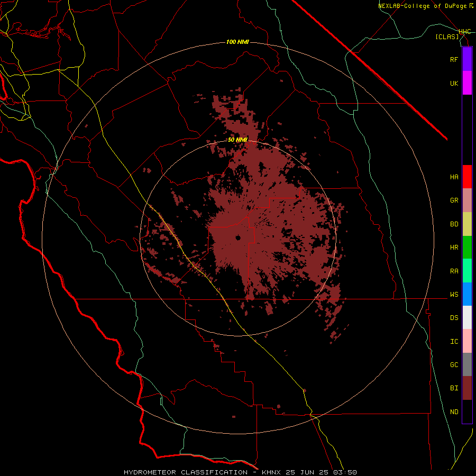Select the BD yellow legend swatch
The width and height of the screenshot is (476, 476).
point(467,224)
